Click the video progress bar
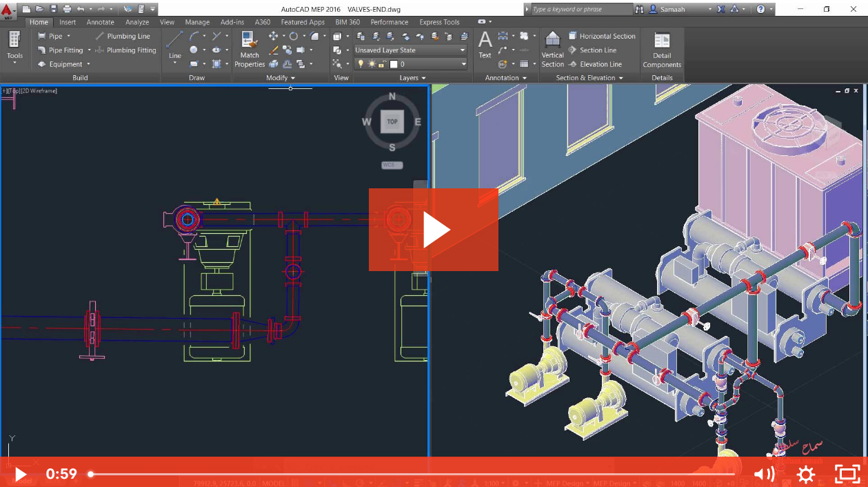868x487 pixels. (x=412, y=474)
